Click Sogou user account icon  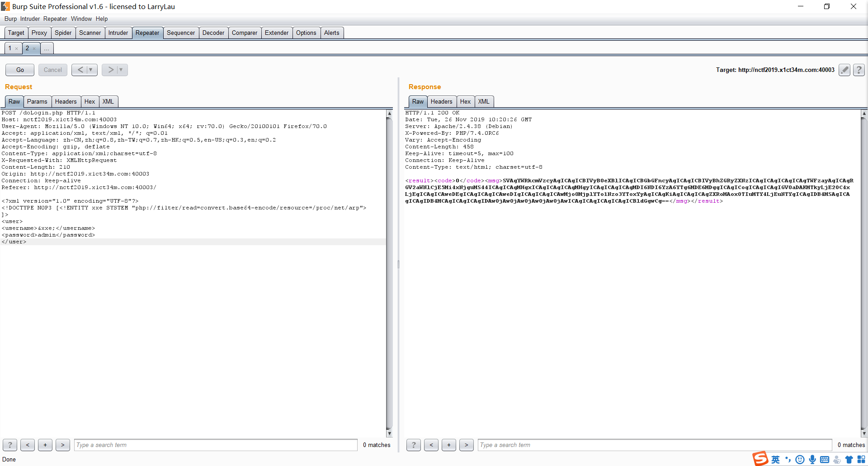click(x=837, y=460)
